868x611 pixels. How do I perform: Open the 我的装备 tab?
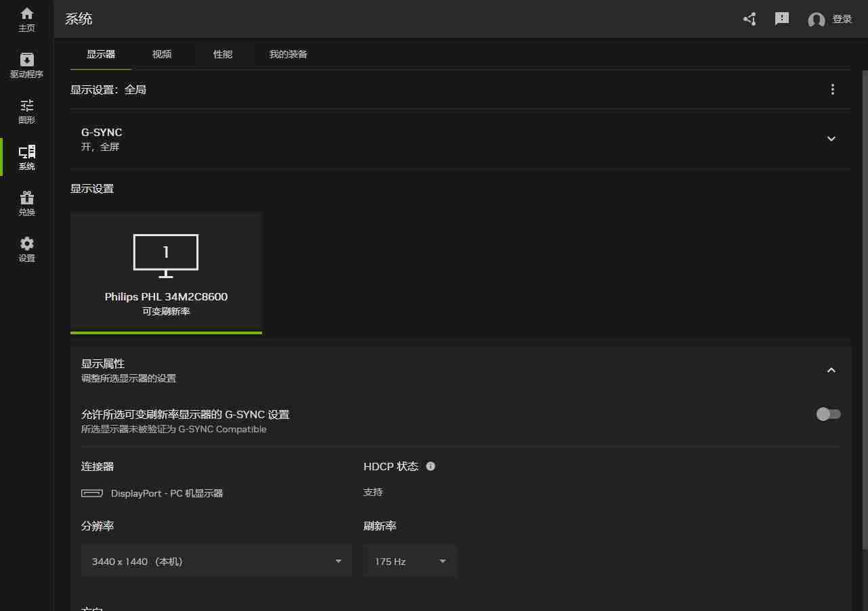tap(287, 54)
